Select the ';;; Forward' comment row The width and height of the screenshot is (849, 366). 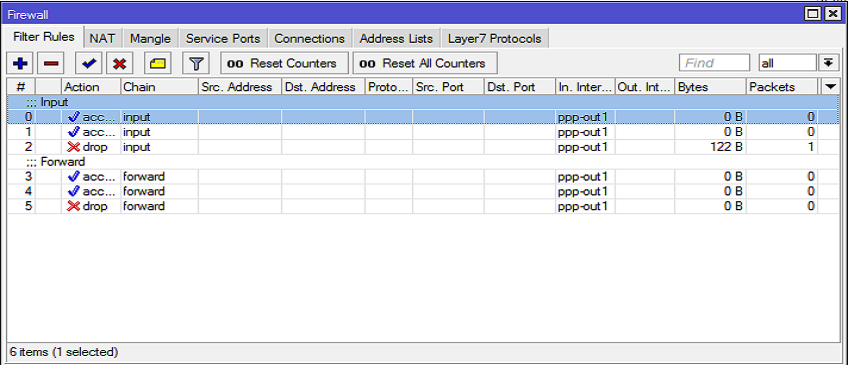(423, 161)
